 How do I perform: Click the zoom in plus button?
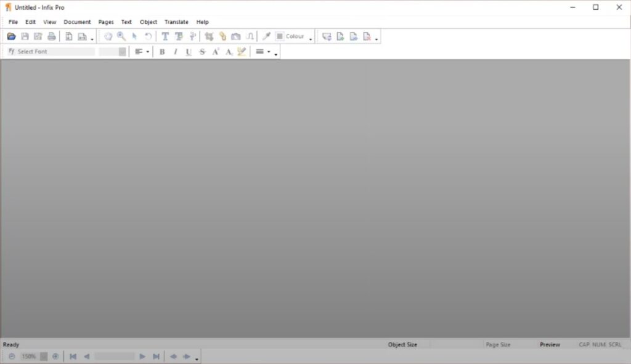[x=55, y=357]
